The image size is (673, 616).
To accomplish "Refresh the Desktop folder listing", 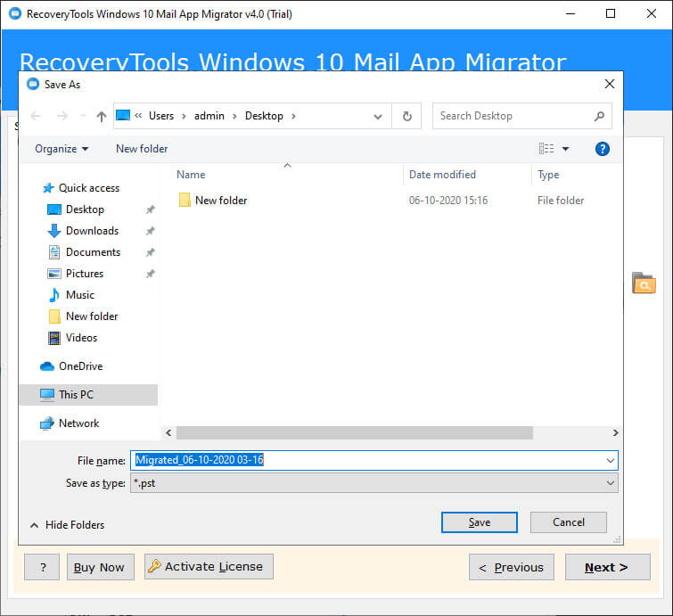I will point(406,116).
